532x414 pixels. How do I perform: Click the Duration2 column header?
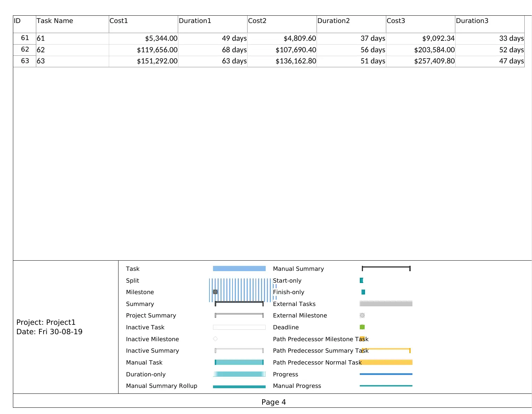(351, 24)
